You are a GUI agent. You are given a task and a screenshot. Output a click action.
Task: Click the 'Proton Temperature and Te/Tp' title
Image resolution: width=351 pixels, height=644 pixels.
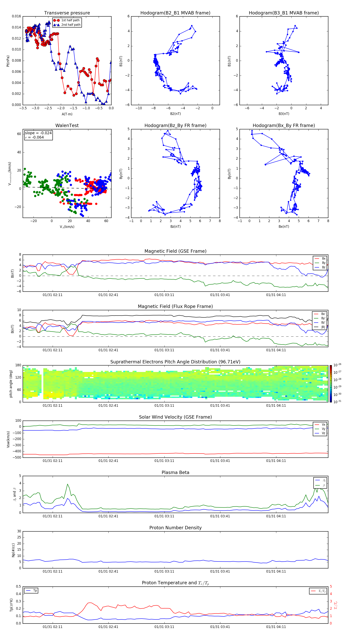[x=175, y=583]
